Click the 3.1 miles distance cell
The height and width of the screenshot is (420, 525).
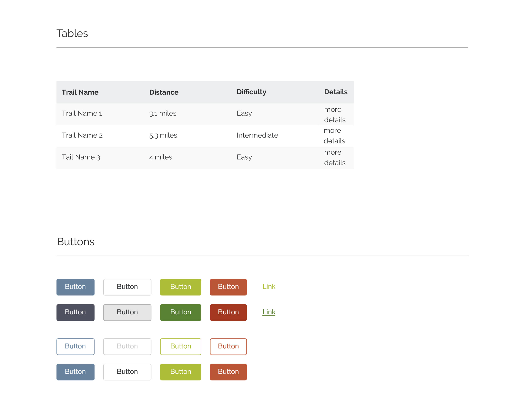pyautogui.click(x=163, y=113)
